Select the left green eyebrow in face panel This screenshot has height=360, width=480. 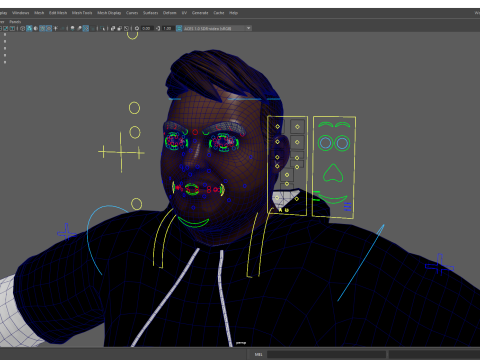pos(326,125)
